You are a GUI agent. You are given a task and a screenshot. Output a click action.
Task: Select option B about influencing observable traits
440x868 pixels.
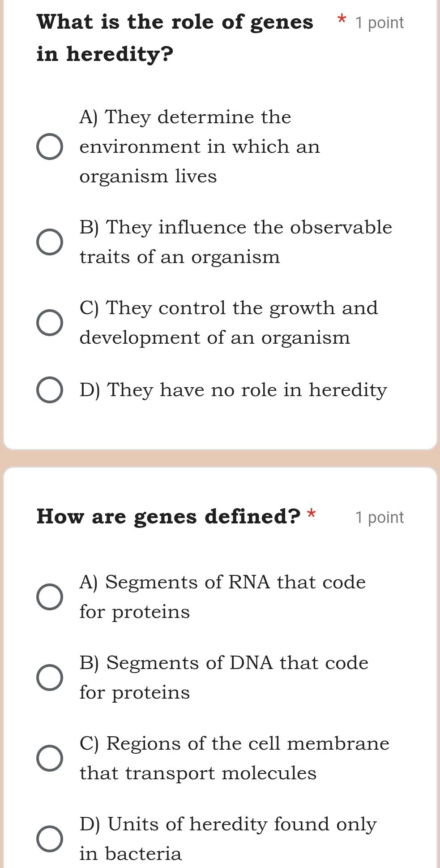coord(49,242)
